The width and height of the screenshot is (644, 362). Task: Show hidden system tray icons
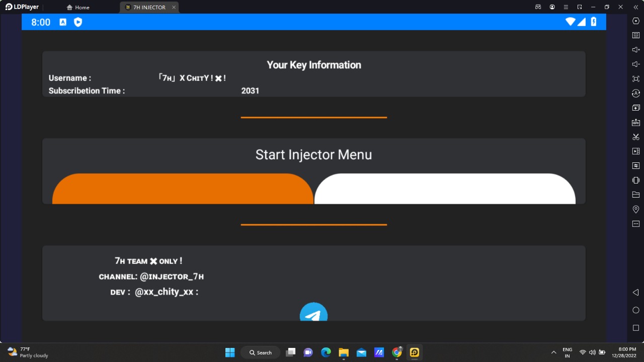pyautogui.click(x=554, y=352)
